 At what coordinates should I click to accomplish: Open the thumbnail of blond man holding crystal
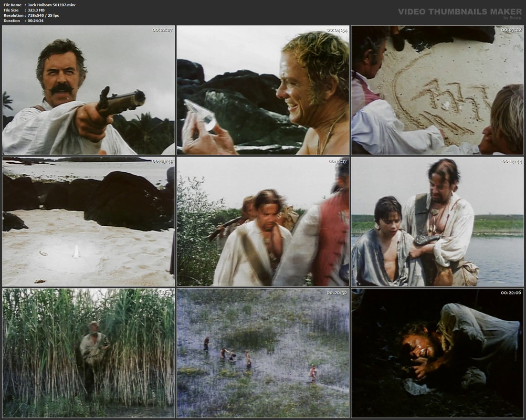(263, 90)
